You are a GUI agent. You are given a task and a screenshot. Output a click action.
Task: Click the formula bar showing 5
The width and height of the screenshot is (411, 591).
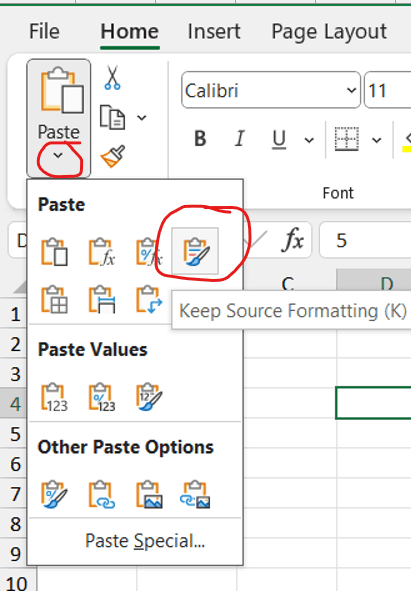point(365,240)
